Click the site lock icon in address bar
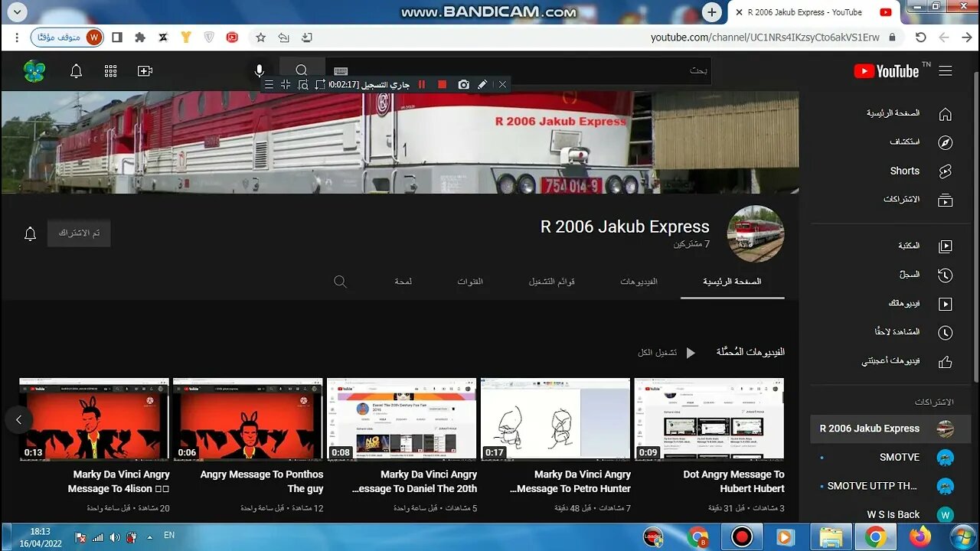Image resolution: width=980 pixels, height=551 pixels. pos(892,37)
